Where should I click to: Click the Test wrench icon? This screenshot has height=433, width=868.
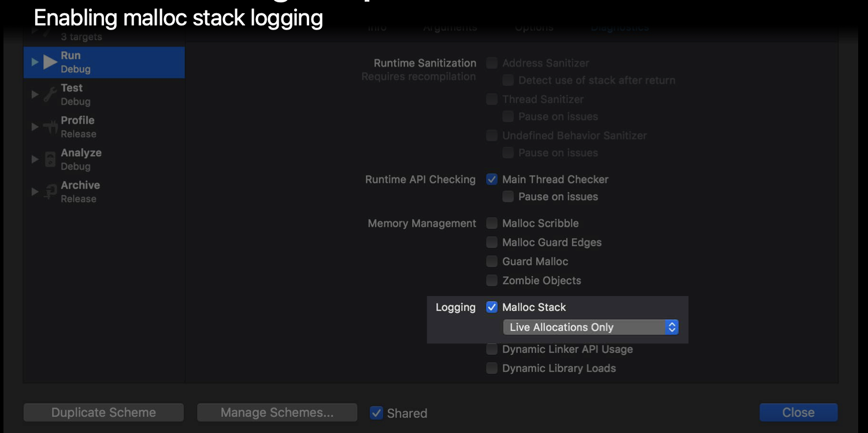point(50,94)
